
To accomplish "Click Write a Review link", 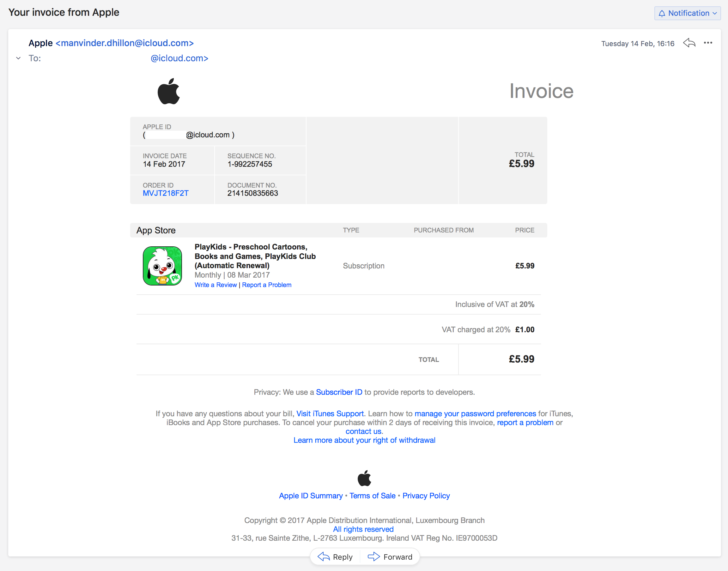I will (216, 285).
